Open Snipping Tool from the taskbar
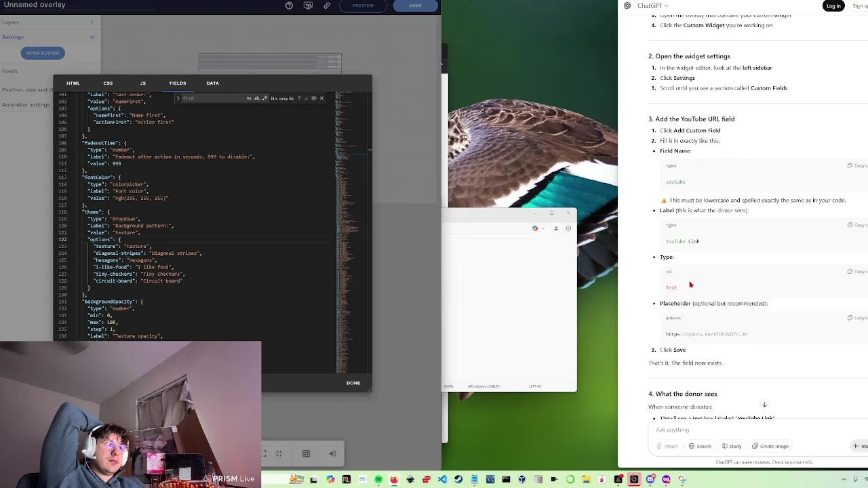 tap(682, 479)
